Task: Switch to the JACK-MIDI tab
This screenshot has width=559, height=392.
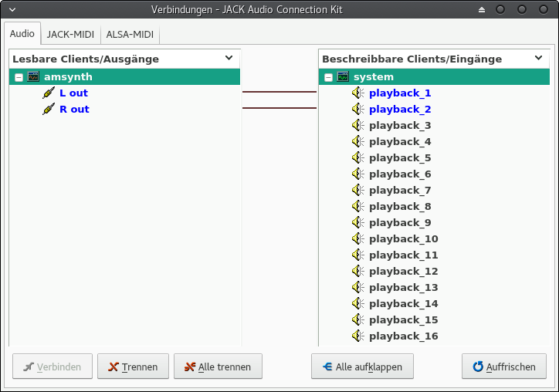Action: pos(70,35)
